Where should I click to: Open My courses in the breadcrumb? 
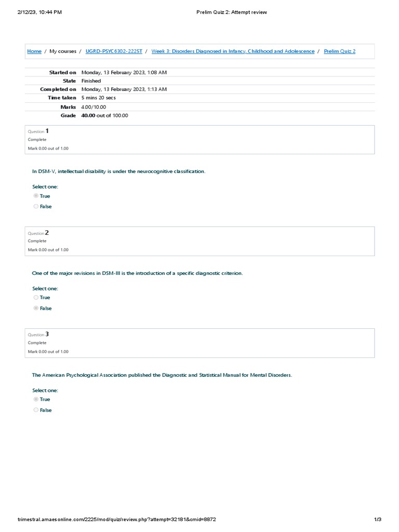pyautogui.click(x=62, y=51)
